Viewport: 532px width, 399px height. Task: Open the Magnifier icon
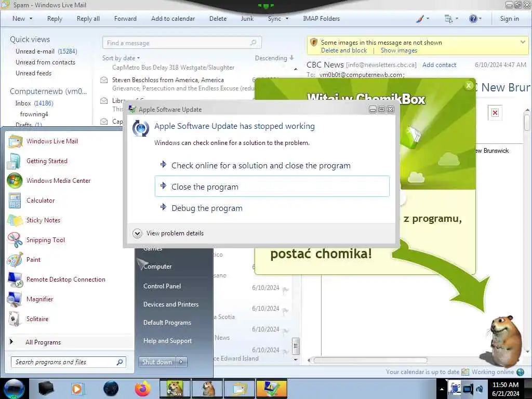(x=15, y=299)
